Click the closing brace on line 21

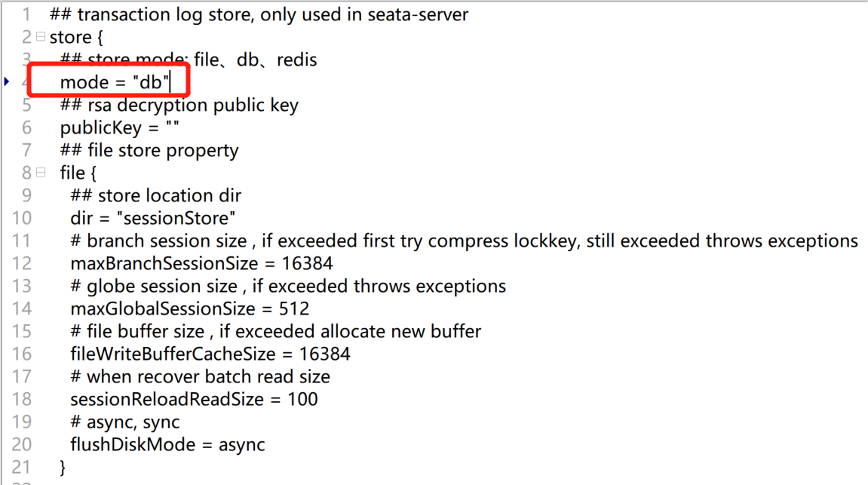[x=63, y=468]
